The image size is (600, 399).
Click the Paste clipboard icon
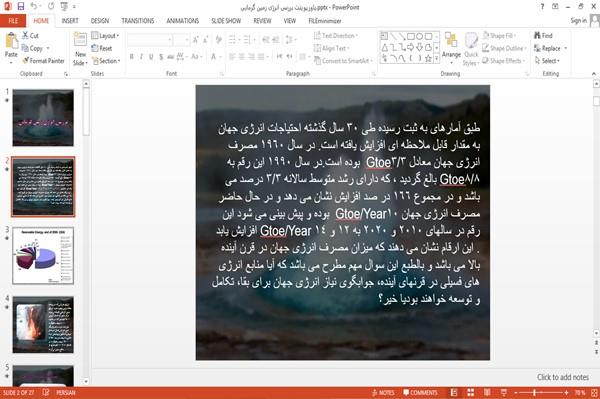(x=11, y=41)
